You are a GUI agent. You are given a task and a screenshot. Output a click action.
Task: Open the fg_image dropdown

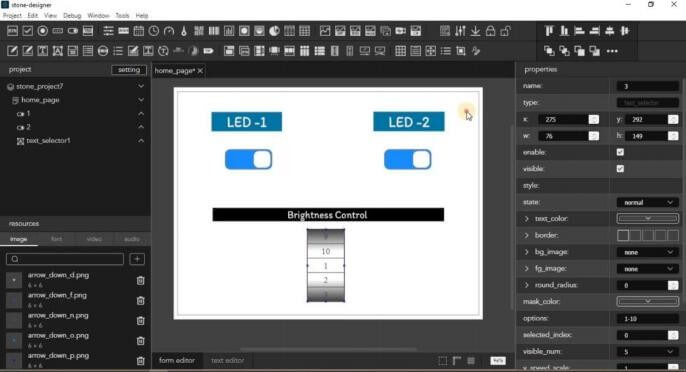[648, 269]
